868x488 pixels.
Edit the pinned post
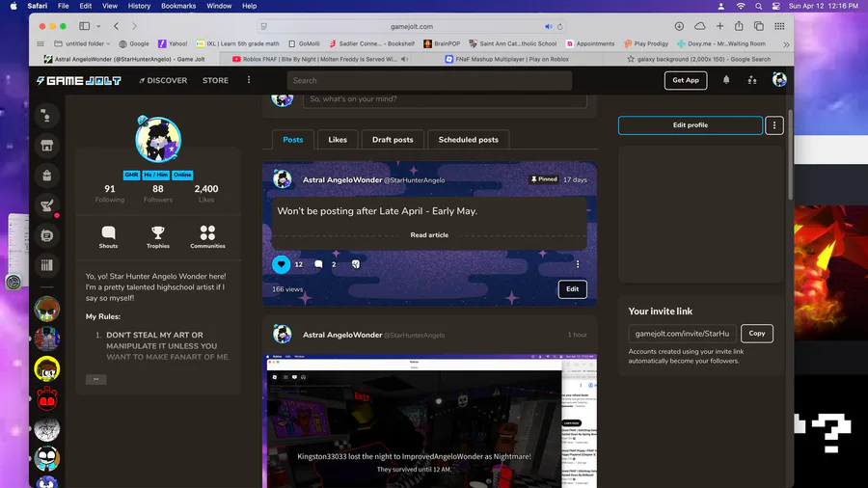572,288
